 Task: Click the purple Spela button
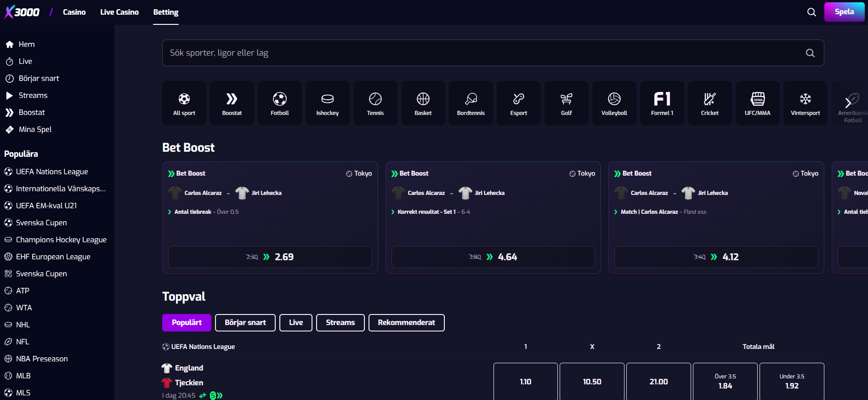(844, 12)
